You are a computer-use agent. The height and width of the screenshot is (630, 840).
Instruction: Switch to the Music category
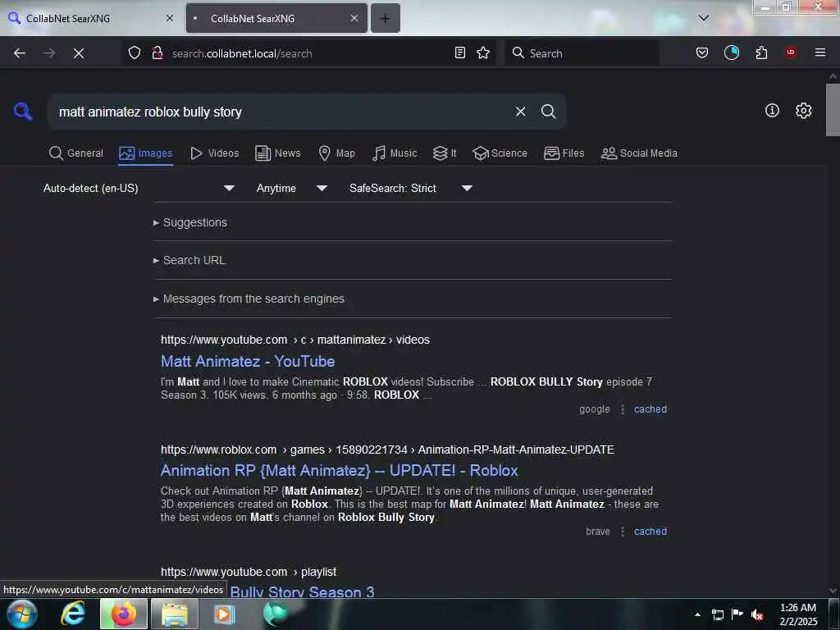tap(395, 153)
